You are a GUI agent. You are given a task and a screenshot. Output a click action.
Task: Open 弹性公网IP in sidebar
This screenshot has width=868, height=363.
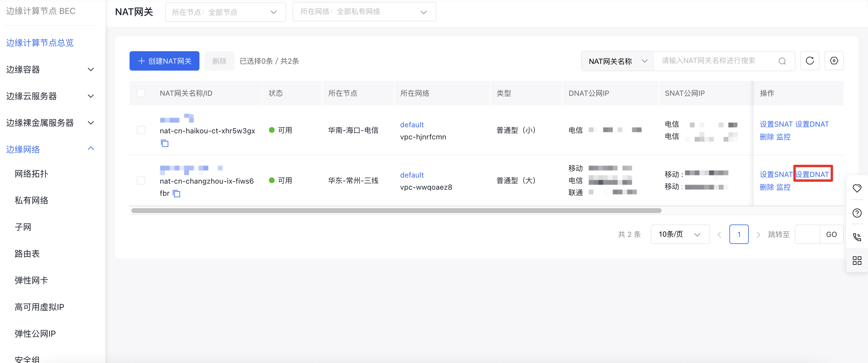(35, 334)
